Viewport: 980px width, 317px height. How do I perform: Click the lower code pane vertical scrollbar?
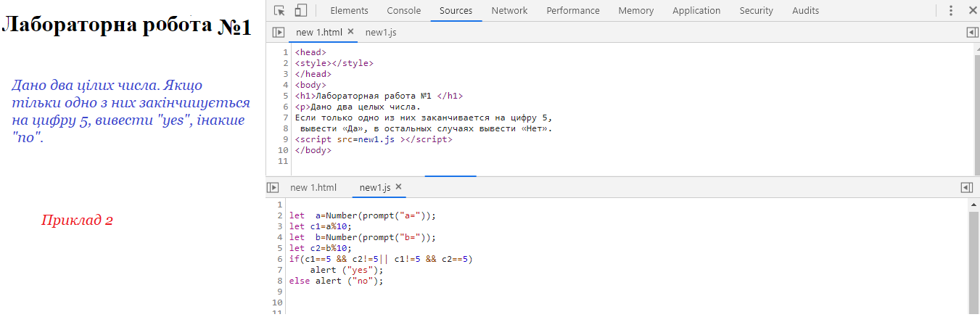coord(973,261)
